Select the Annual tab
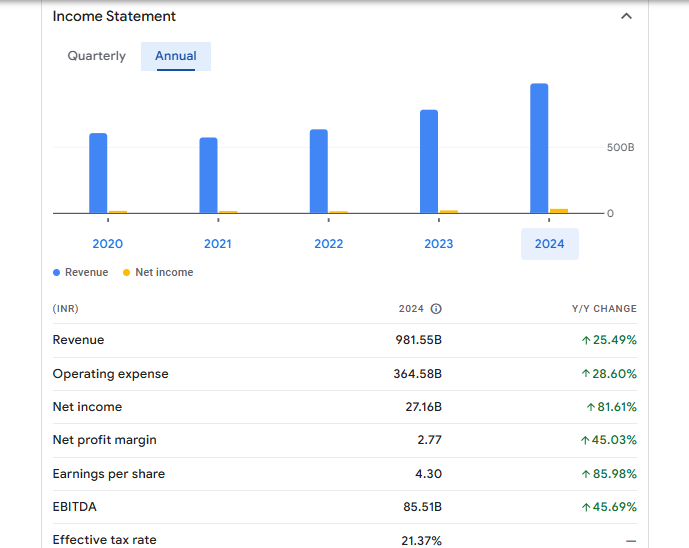This screenshot has height=548, width=689. pyautogui.click(x=176, y=56)
